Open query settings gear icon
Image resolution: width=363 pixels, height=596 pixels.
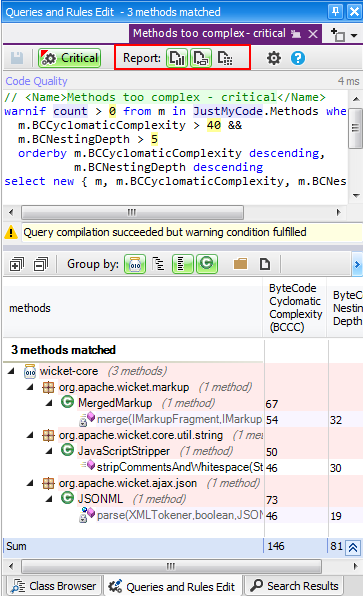(x=274, y=58)
